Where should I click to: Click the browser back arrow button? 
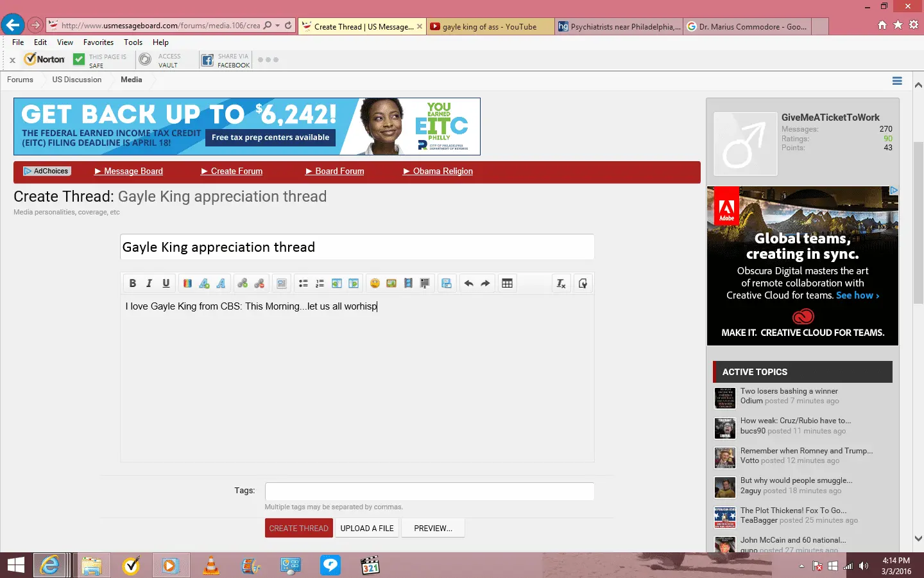click(13, 25)
